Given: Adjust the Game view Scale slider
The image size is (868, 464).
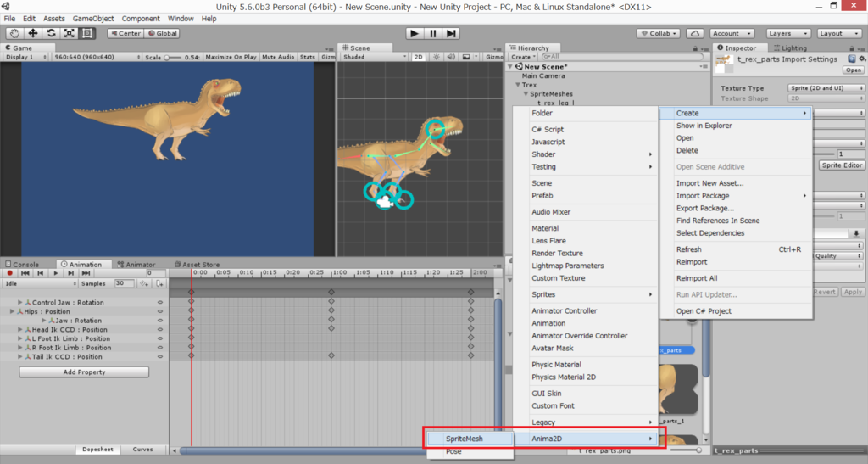Looking at the screenshot, I should [x=174, y=57].
